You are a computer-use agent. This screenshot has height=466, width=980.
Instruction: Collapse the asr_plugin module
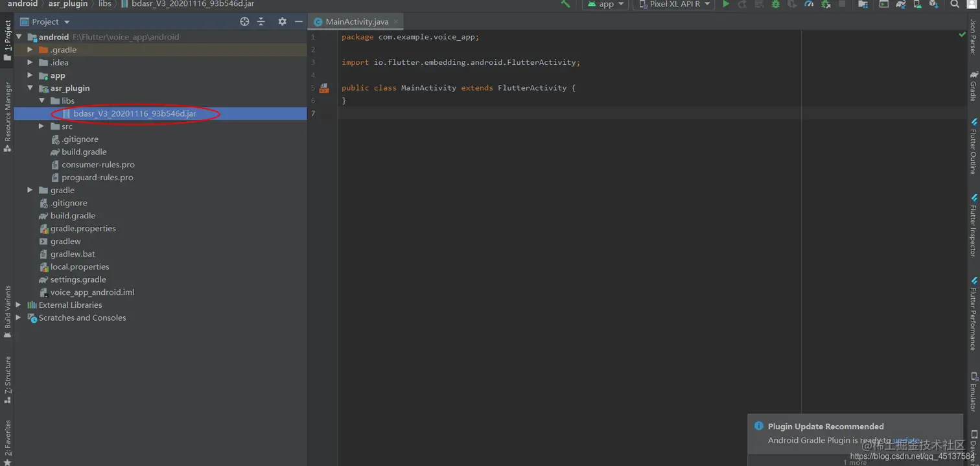click(30, 87)
